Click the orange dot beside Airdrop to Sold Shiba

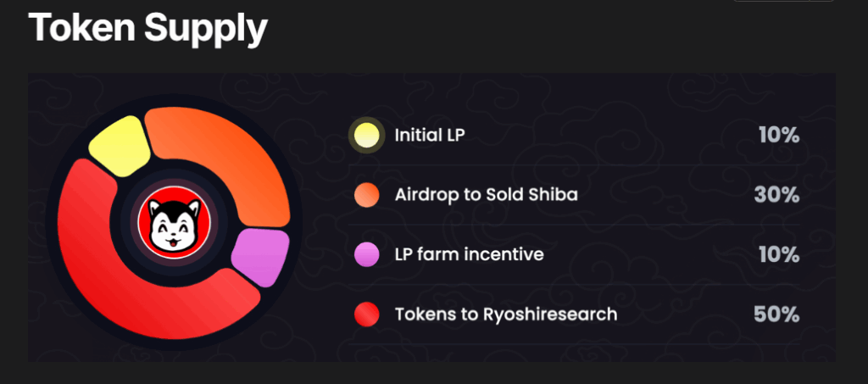point(365,195)
